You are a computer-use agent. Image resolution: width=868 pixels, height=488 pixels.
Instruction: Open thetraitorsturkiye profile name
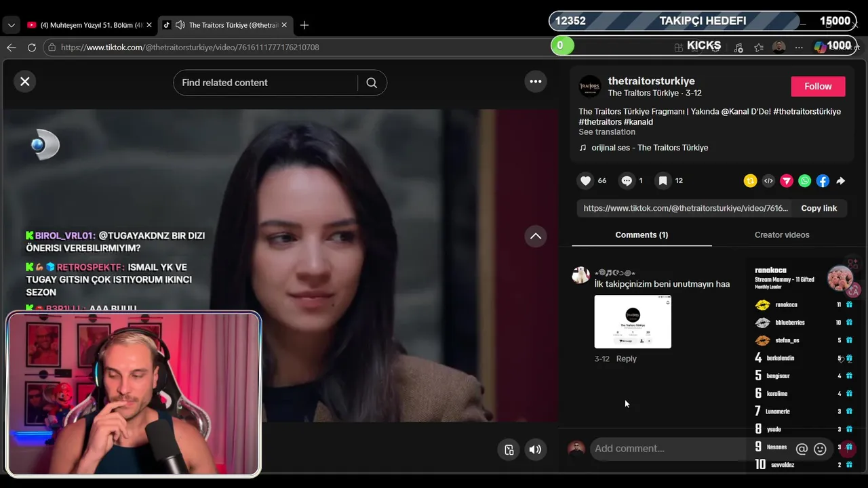click(x=652, y=81)
